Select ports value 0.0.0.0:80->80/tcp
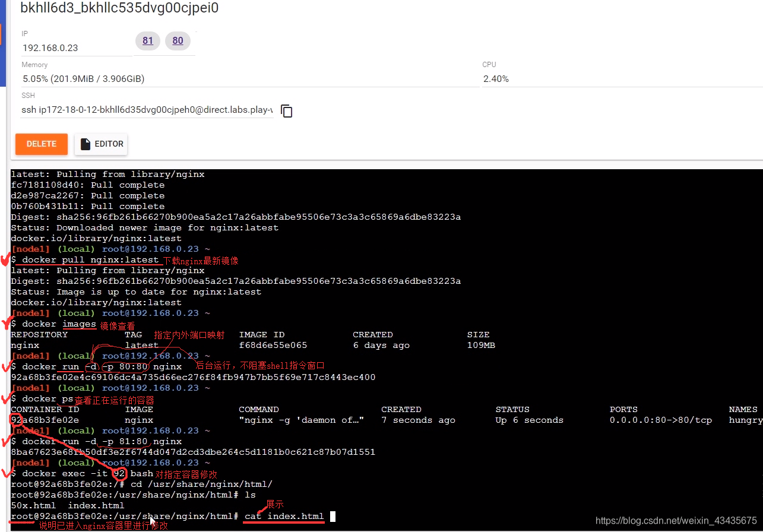Image resolution: width=763 pixels, height=532 pixels. pos(661,420)
